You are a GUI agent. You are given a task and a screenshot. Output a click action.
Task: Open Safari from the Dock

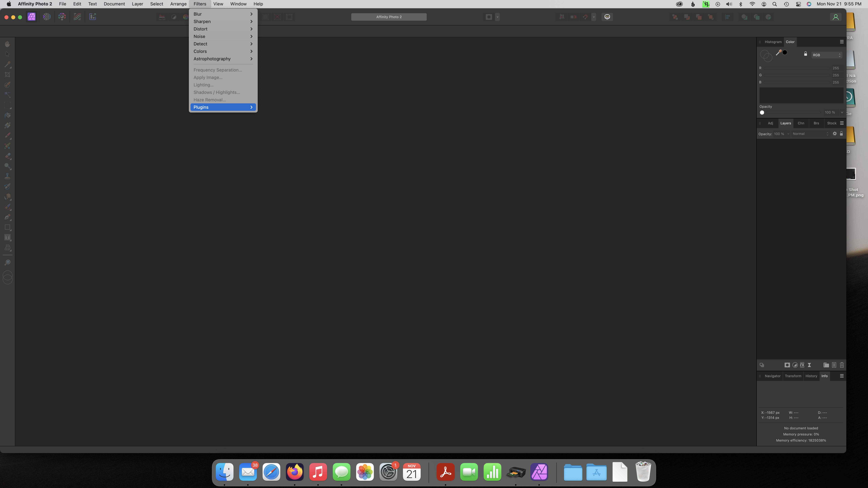271,472
